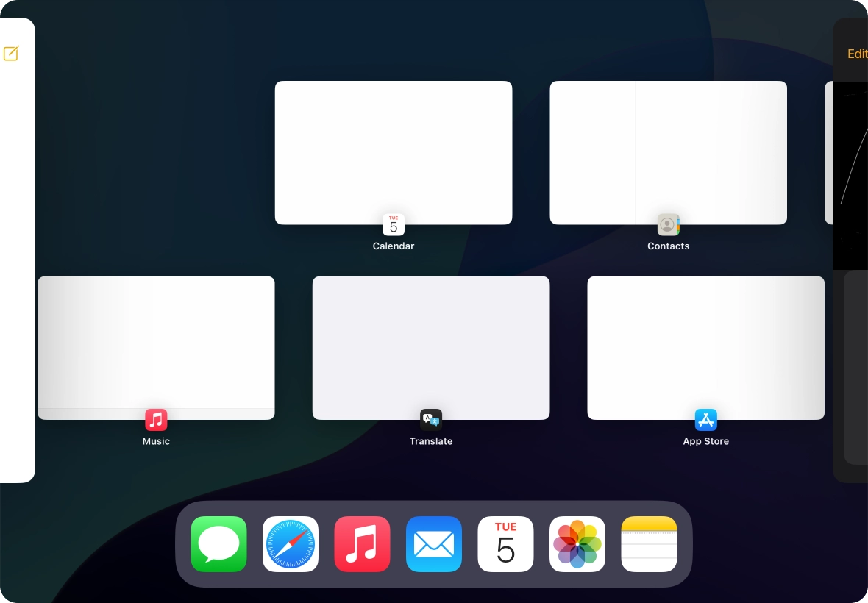Launch Safari from the dock
Image resolution: width=868 pixels, height=603 pixels.
coord(291,544)
